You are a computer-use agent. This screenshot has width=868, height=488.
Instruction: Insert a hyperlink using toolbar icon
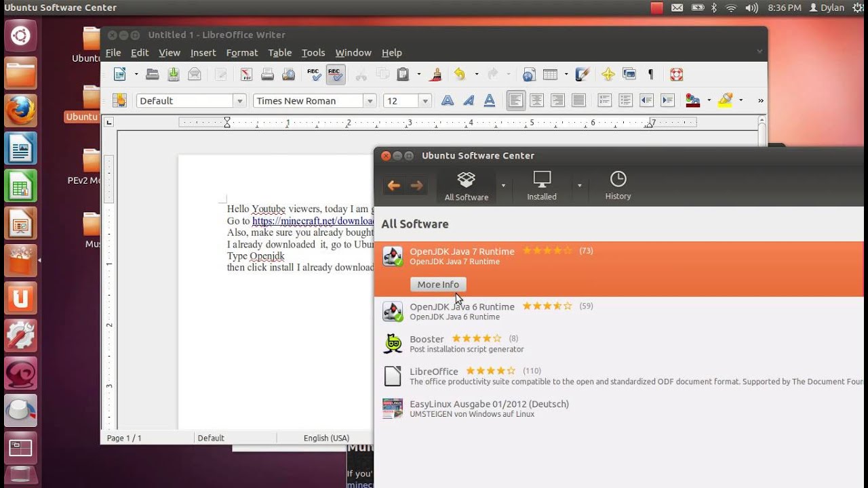530,75
